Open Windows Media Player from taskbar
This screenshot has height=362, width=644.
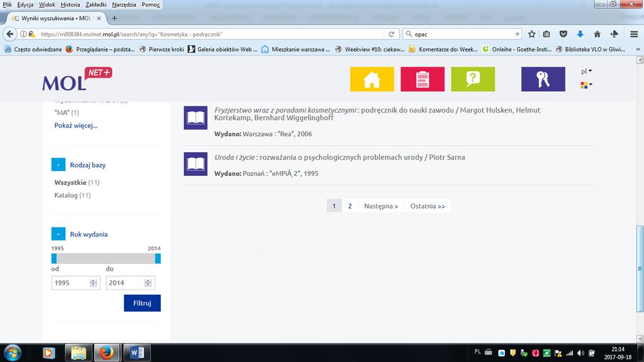pos(49,353)
